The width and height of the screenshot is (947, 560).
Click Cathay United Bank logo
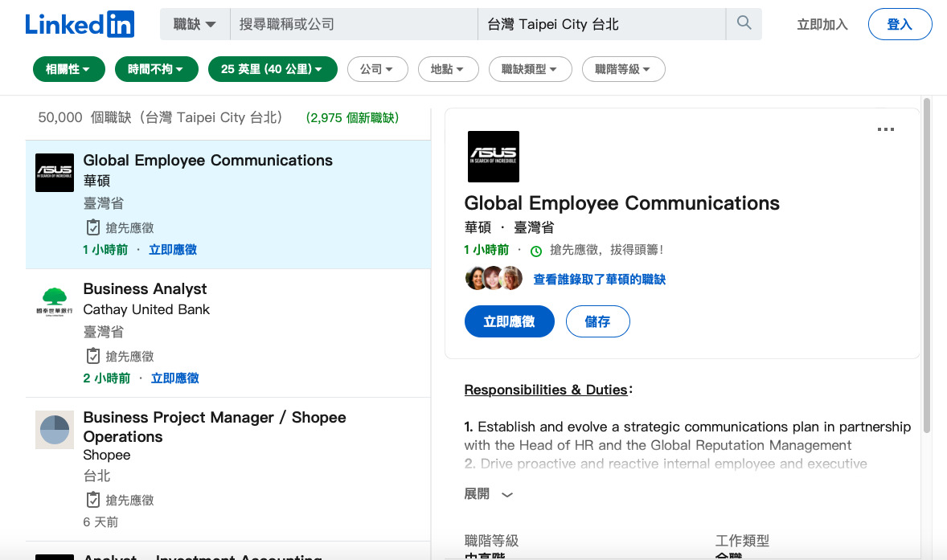click(55, 301)
